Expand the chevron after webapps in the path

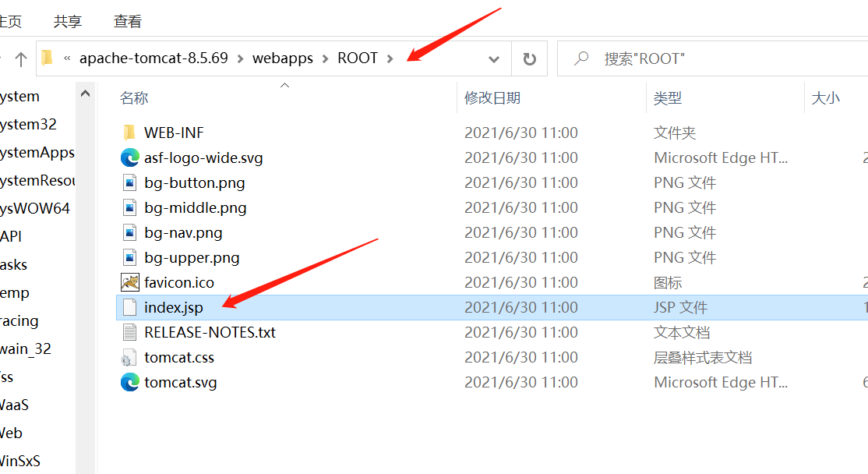(x=325, y=58)
